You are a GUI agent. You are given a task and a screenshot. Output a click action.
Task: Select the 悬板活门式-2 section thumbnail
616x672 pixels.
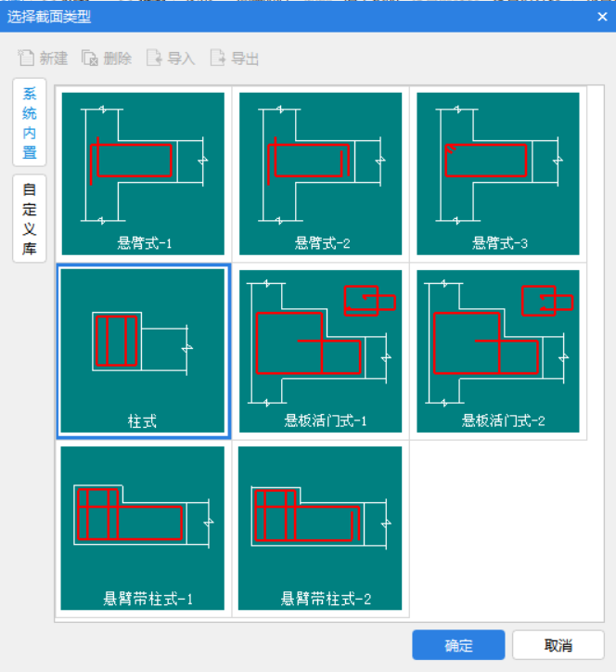click(x=498, y=351)
